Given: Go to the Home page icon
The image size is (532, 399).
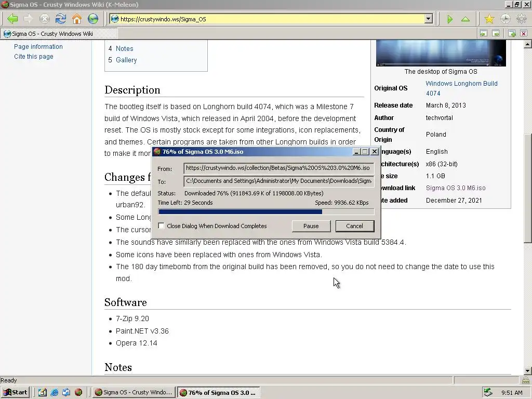Looking at the screenshot, I should tap(77, 19).
